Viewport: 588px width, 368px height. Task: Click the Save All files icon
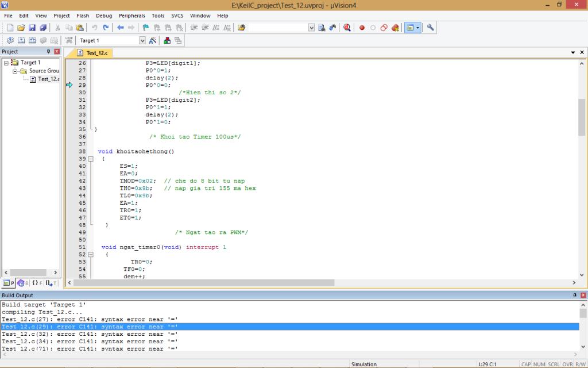pos(43,28)
